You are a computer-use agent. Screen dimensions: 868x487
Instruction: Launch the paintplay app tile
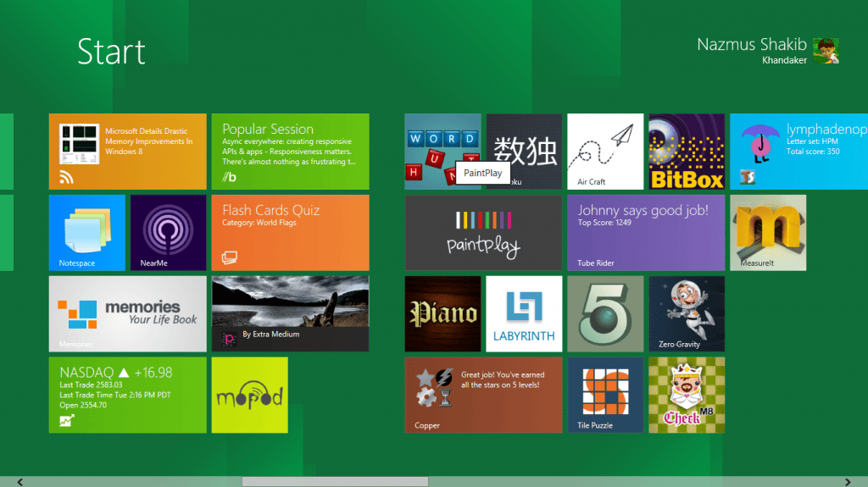click(483, 232)
